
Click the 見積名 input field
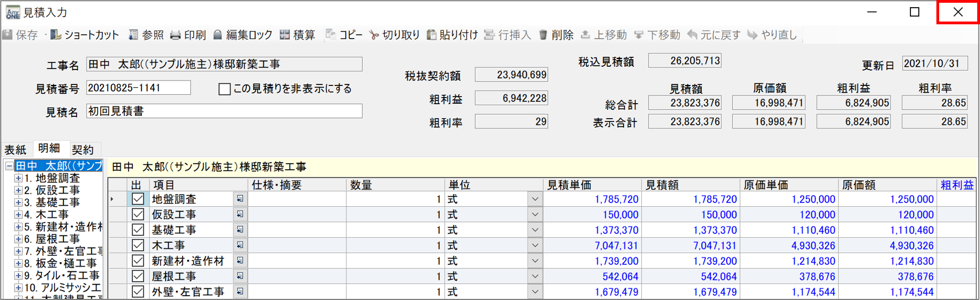click(224, 111)
